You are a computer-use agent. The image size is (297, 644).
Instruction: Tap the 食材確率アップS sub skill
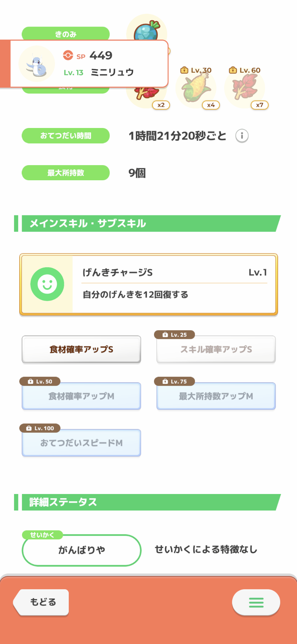click(x=81, y=350)
